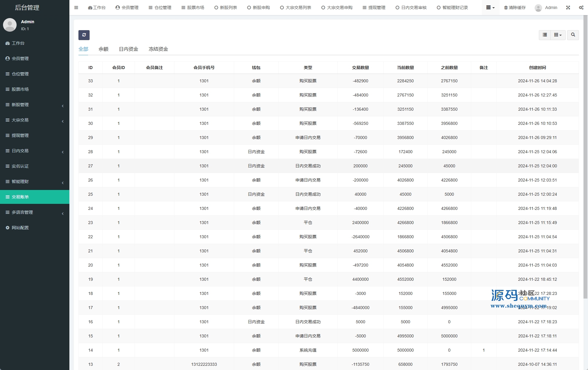Image resolution: width=588 pixels, height=370 pixels.
Task: Enter fullscreen with the expand arrows icon
Action: (568, 8)
